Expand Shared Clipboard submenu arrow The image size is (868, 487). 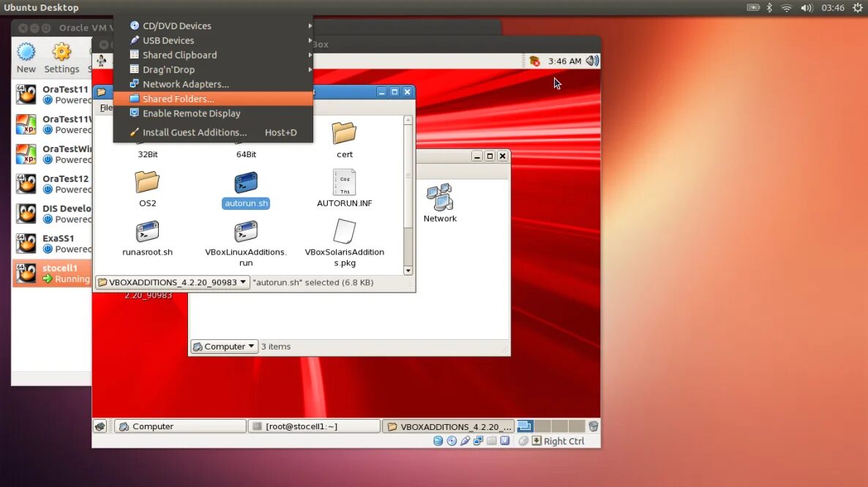[x=310, y=55]
